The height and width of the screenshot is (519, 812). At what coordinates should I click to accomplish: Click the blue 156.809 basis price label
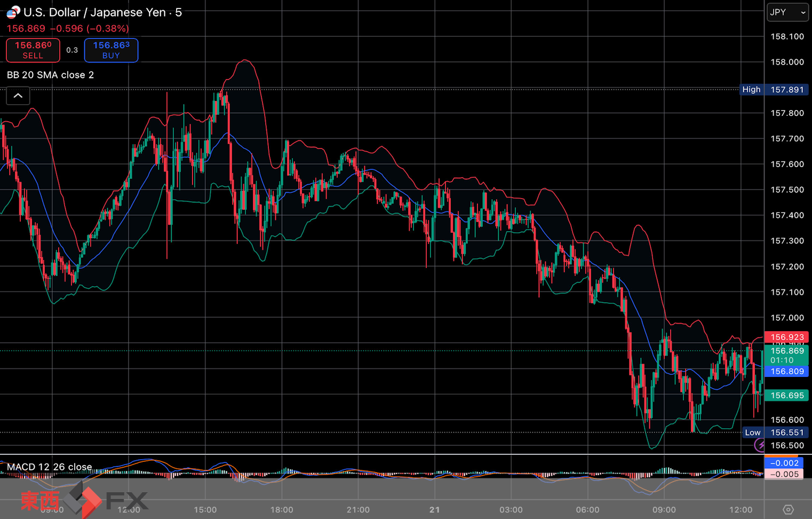(786, 371)
